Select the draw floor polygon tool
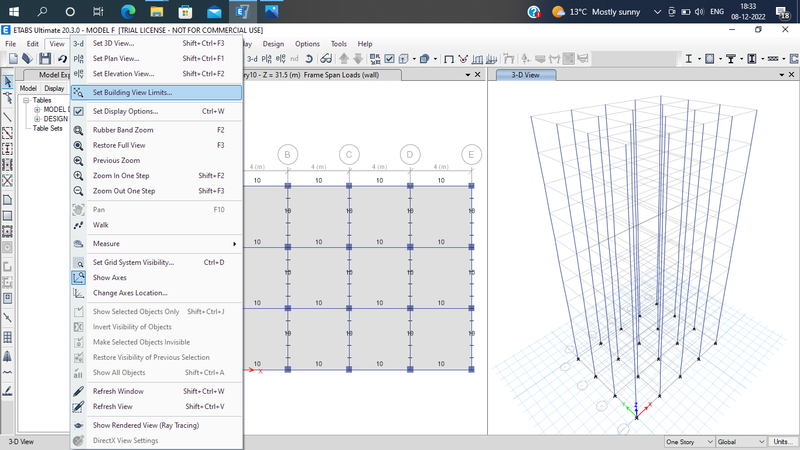800x450 pixels. tap(8, 200)
